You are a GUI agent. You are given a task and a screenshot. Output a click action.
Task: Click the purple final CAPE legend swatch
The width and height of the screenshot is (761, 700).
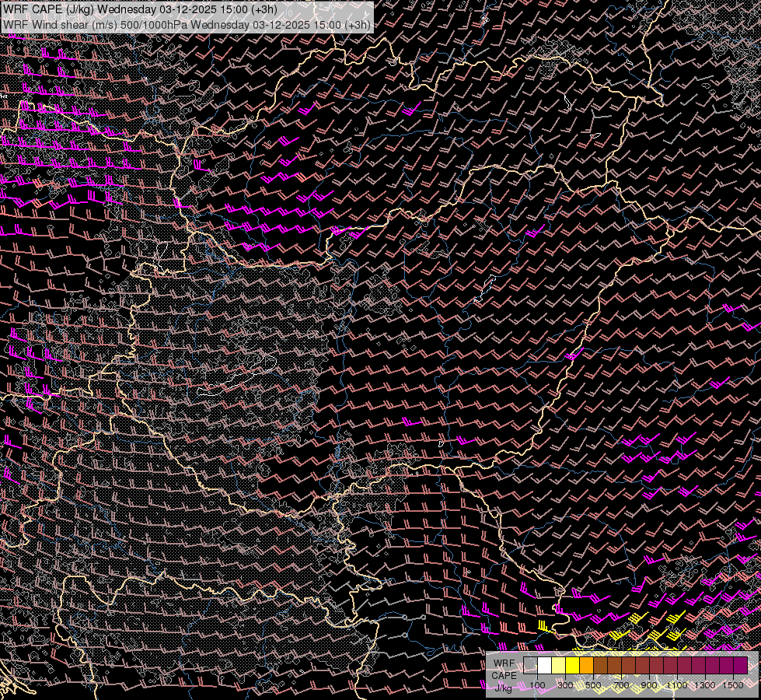coord(741,665)
